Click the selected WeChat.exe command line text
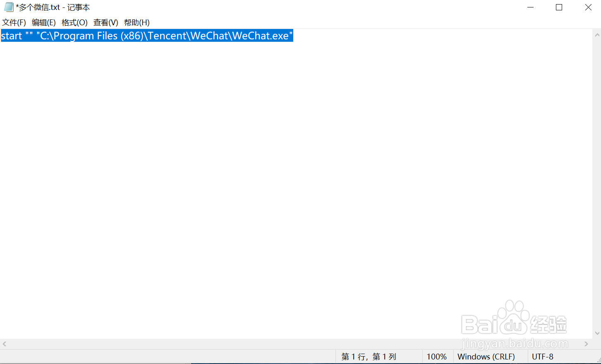Screen dimensions: 601x364 [147, 36]
